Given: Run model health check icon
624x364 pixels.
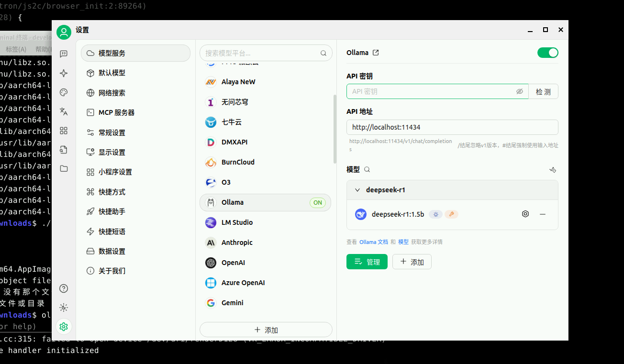Looking at the screenshot, I should point(553,170).
